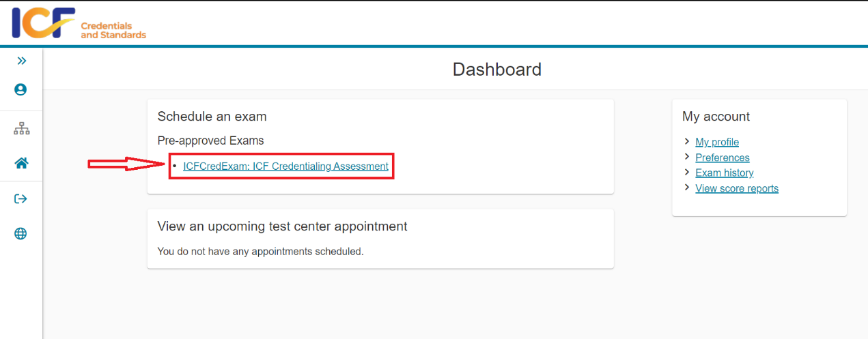Viewport: 868px width, 339px height.
Task: Click the chevron beside View score reports
Action: point(686,188)
